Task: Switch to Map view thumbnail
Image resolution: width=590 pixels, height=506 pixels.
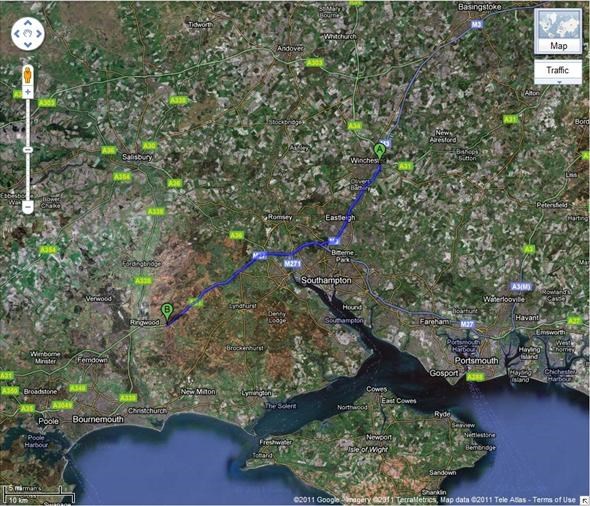Action: [x=558, y=31]
